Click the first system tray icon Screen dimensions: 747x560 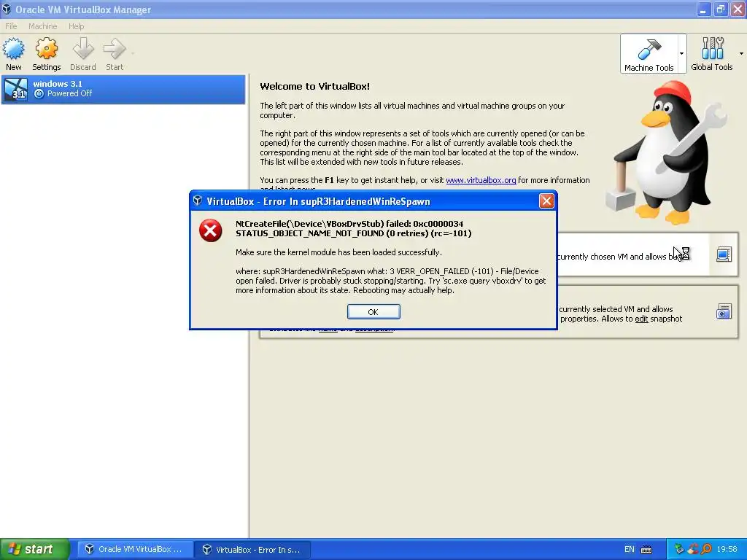coord(679,549)
